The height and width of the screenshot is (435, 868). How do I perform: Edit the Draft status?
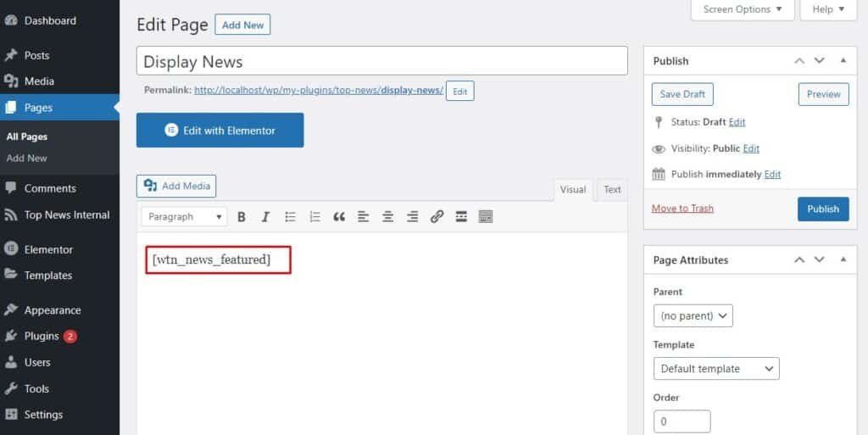(x=737, y=122)
